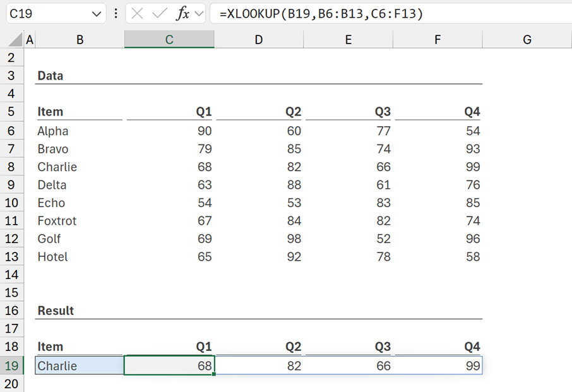Screen dimensions: 572x392
Task: Expand the Name Box dropdown arrow
Action: 97,13
